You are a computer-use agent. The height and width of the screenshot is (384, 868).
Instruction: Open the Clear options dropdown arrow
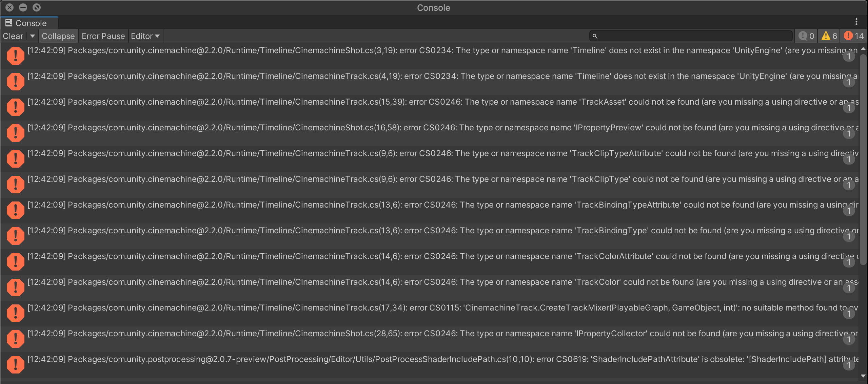coord(32,36)
